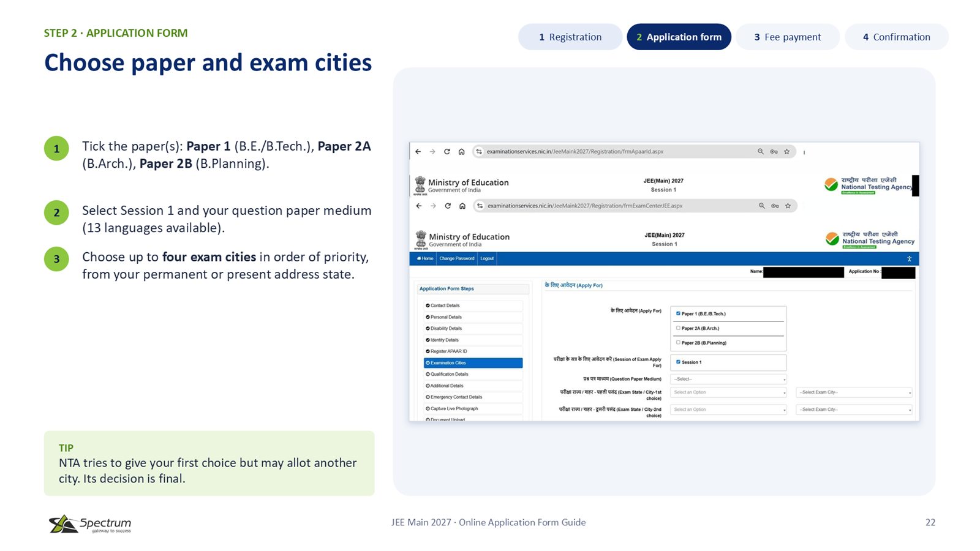The height and width of the screenshot is (551, 980).
Task: Click Logout in navigation bar
Action: (x=487, y=259)
